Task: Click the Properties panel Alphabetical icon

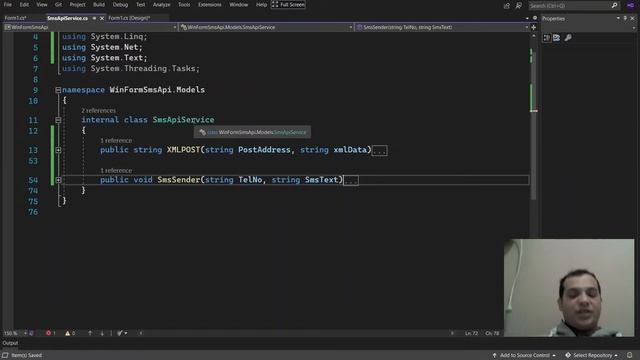Action: (556, 38)
